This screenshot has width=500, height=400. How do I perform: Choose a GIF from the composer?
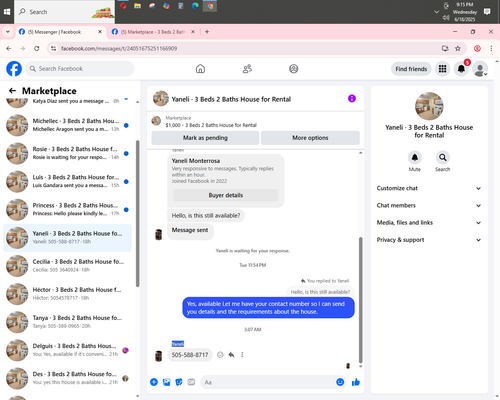click(191, 382)
